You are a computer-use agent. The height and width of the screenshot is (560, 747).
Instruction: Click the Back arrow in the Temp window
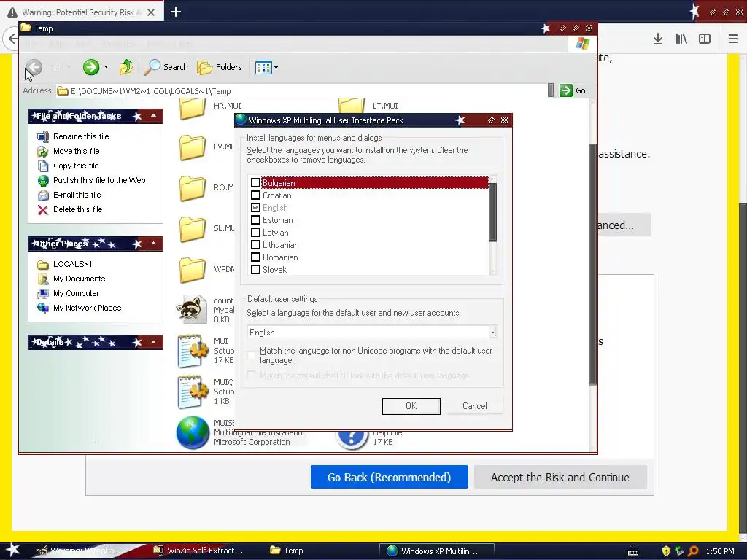34,67
